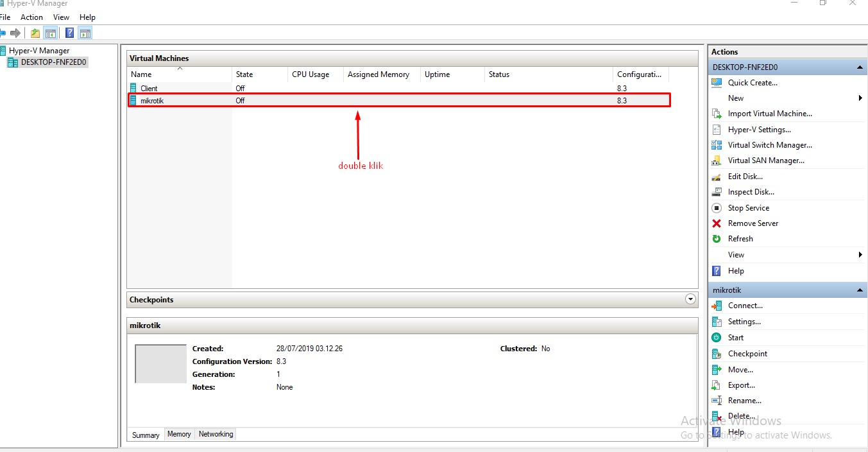Viewport: 868px width, 452px height.
Task: Select the Client virtual machine row
Action: (x=398, y=88)
